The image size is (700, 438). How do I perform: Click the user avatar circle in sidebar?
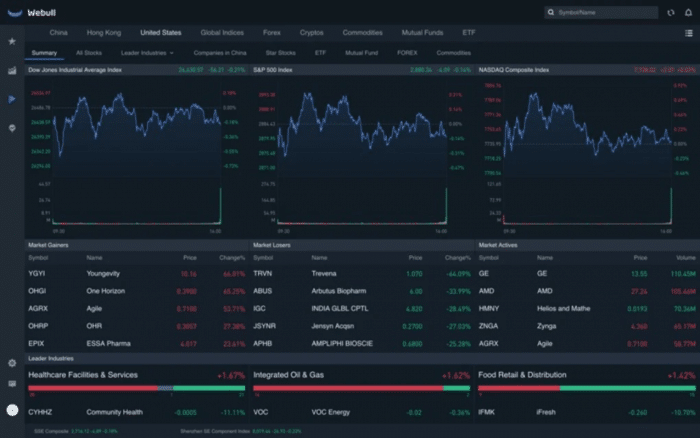12,410
